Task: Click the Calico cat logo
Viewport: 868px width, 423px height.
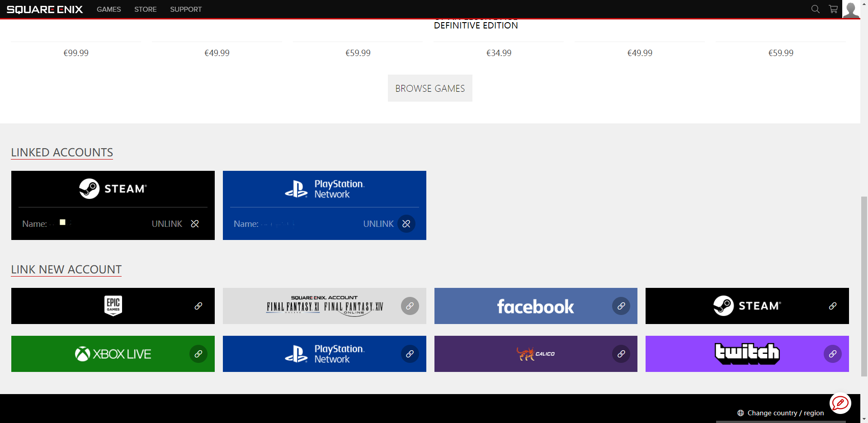Action: (x=535, y=353)
